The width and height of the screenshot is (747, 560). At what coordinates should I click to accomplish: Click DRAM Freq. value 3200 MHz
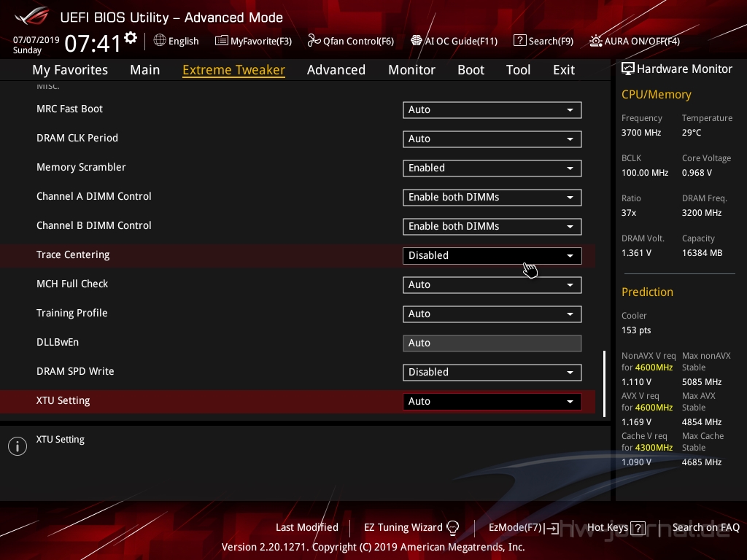tap(702, 212)
